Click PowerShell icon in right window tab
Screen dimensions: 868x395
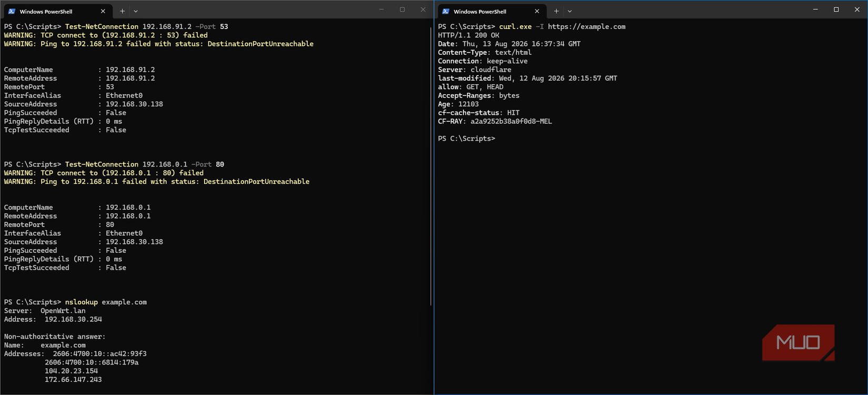click(x=446, y=11)
